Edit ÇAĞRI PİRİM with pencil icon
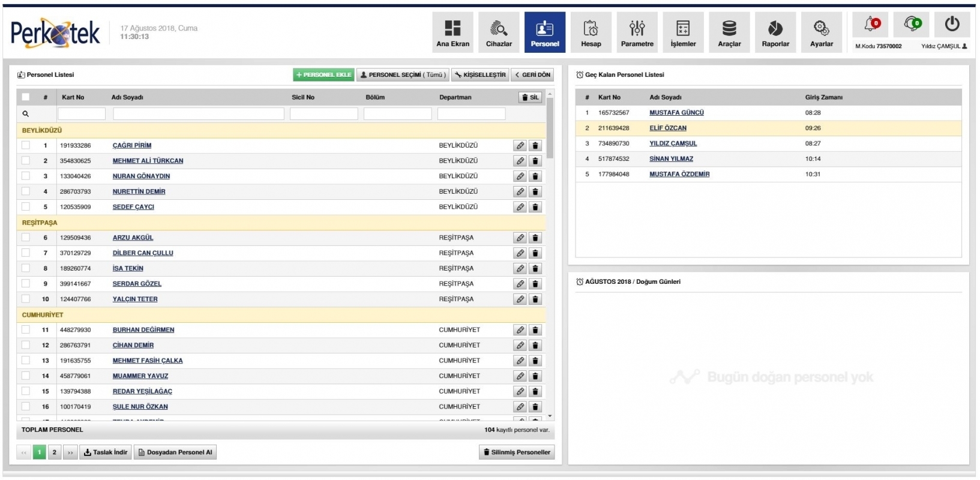This screenshot has width=980, height=480. point(520,146)
